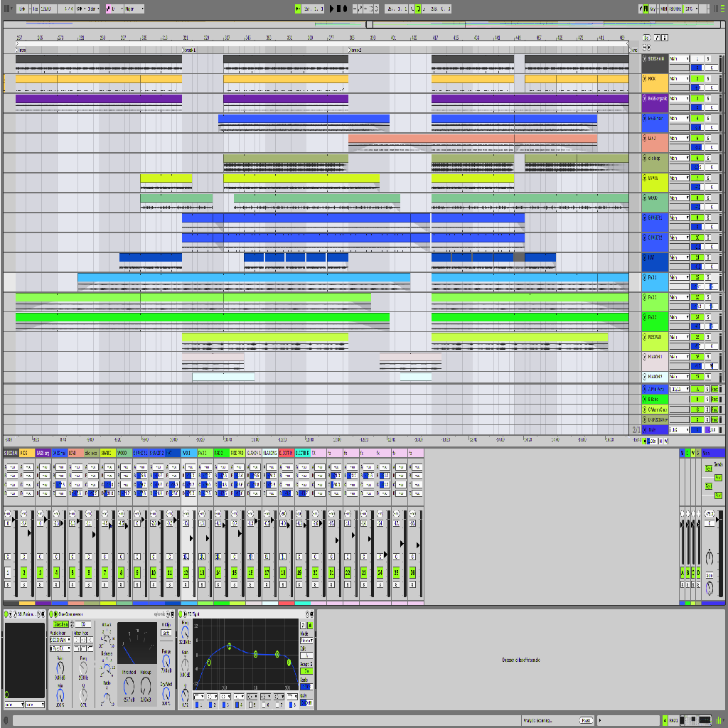
Task: Toggle EQ Eight band 1 activator
Action: click(x=197, y=705)
